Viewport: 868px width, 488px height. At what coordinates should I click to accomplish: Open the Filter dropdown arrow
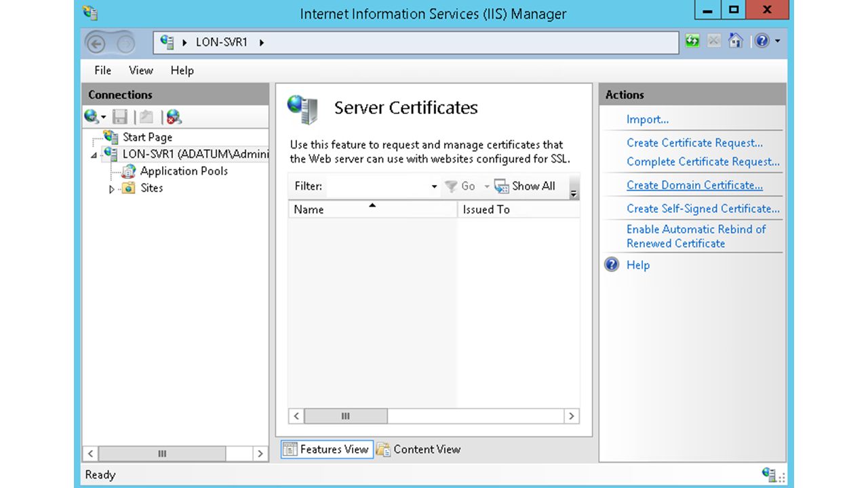pos(435,186)
